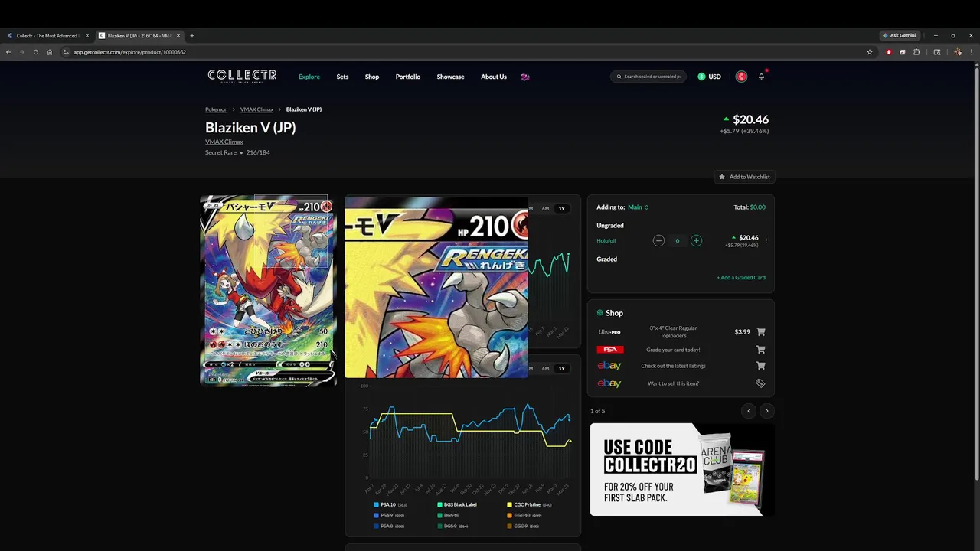The width and height of the screenshot is (980, 551).
Task: Open 'Want to sell this item?'
Action: 673,383
